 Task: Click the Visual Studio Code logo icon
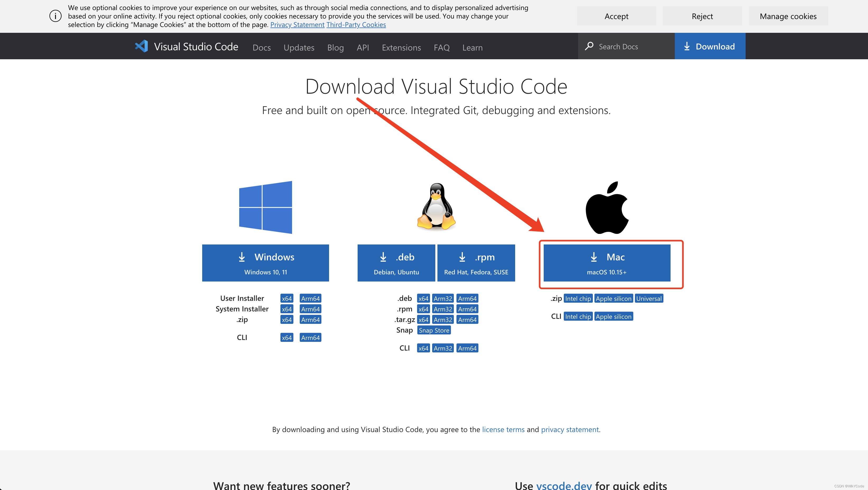pos(141,46)
